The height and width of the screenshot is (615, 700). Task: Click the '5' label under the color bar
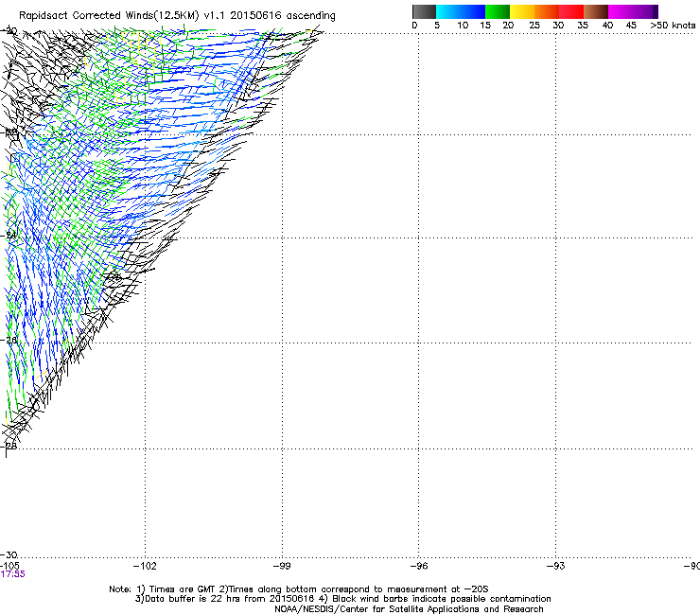click(437, 26)
